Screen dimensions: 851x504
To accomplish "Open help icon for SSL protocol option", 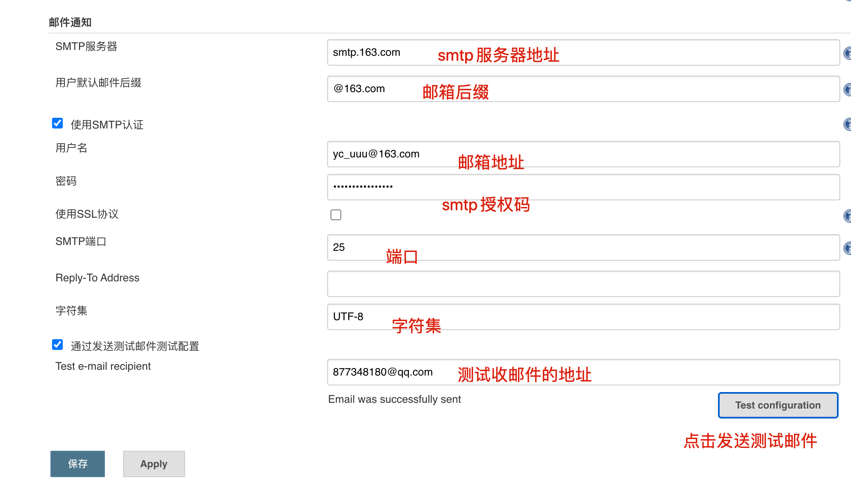I will [x=847, y=216].
